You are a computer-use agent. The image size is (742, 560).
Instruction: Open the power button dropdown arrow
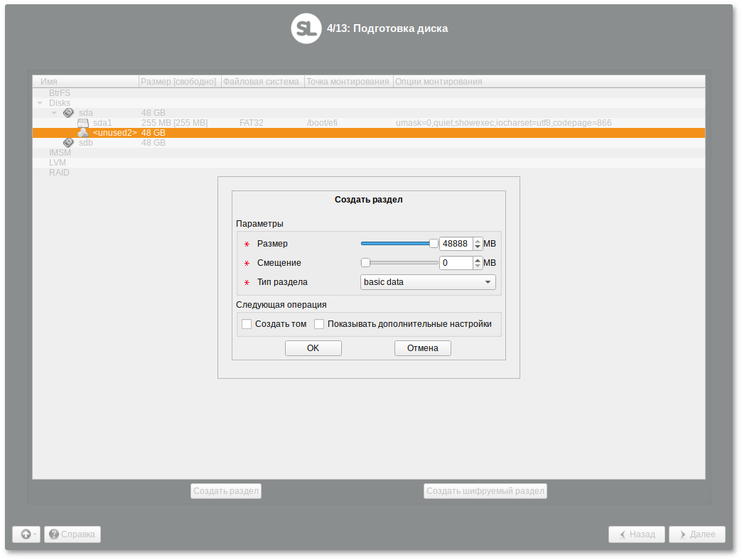pos(34,534)
